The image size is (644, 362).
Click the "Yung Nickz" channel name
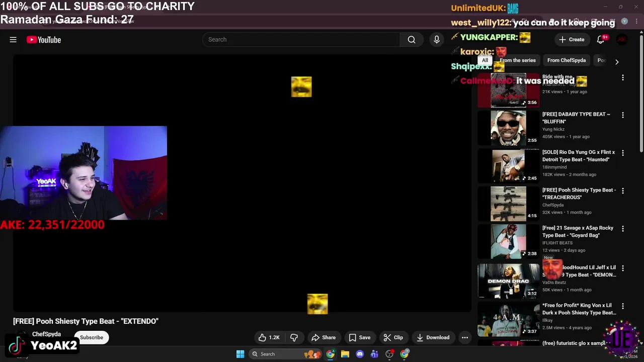coord(553,129)
